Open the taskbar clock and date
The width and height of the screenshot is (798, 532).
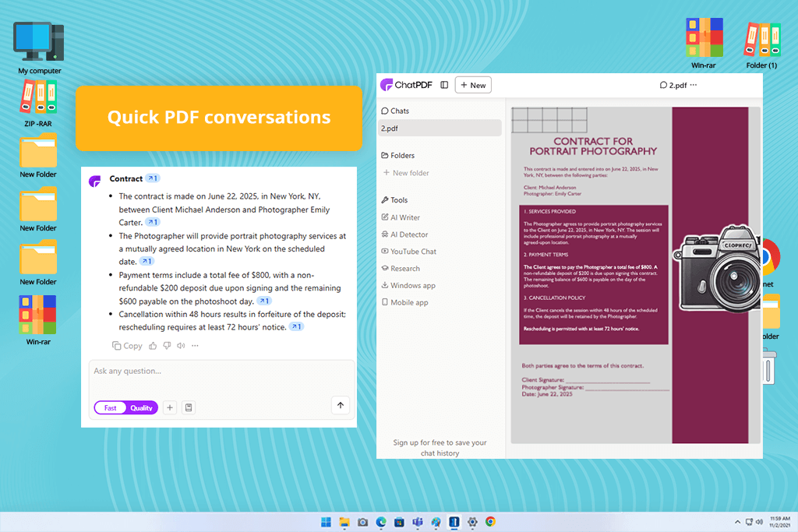[x=779, y=522]
